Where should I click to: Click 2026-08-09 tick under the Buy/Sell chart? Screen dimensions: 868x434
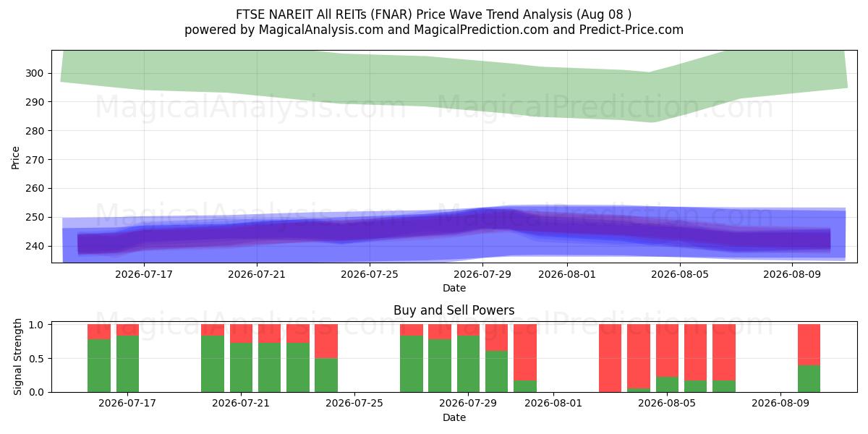[x=780, y=404]
